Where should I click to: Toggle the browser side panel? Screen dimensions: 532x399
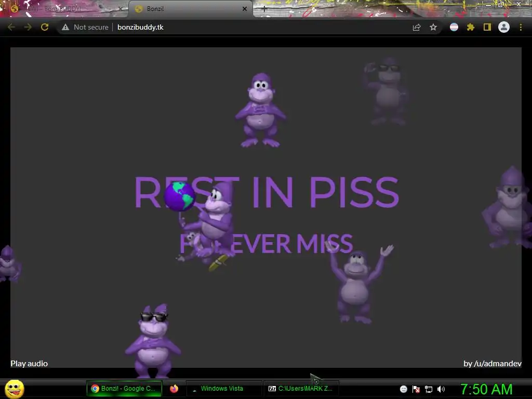click(x=487, y=27)
